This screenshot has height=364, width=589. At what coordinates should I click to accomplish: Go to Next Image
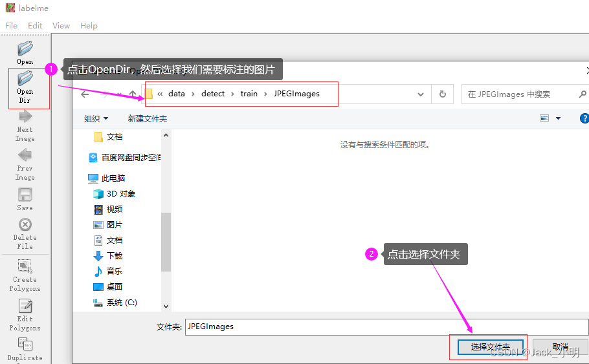pyautogui.click(x=25, y=126)
